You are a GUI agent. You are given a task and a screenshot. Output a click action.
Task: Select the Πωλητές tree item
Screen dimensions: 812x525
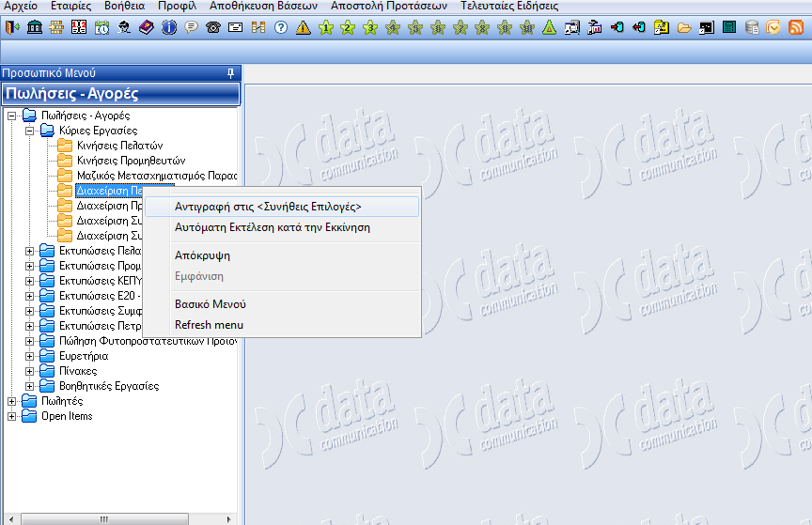[62, 401]
